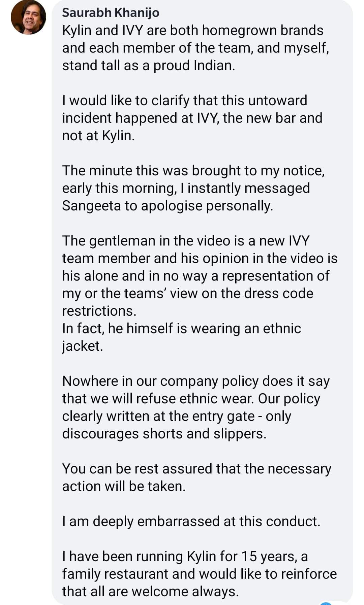This screenshot has width=364, height=605.
Task: Click the 'incident happened at IVY' line
Action: (192, 118)
